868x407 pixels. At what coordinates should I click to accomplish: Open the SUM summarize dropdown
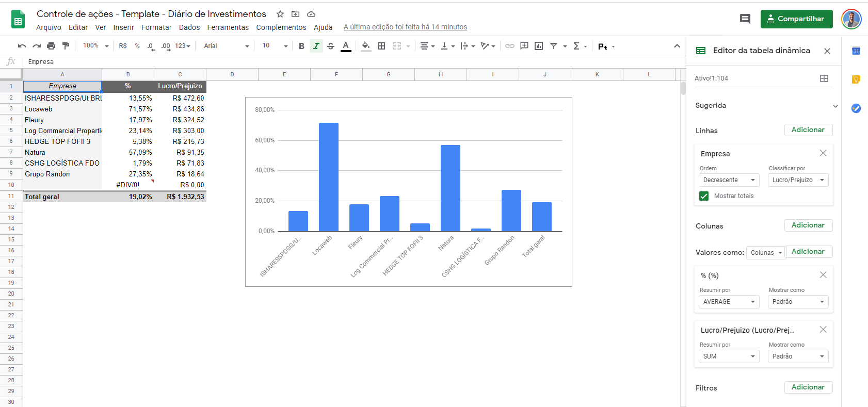pyautogui.click(x=729, y=356)
